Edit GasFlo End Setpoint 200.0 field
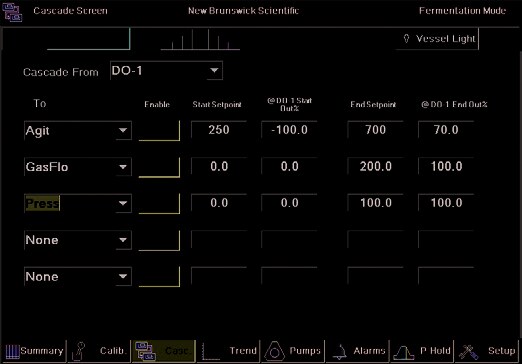This screenshot has width=522, height=364. 375,166
